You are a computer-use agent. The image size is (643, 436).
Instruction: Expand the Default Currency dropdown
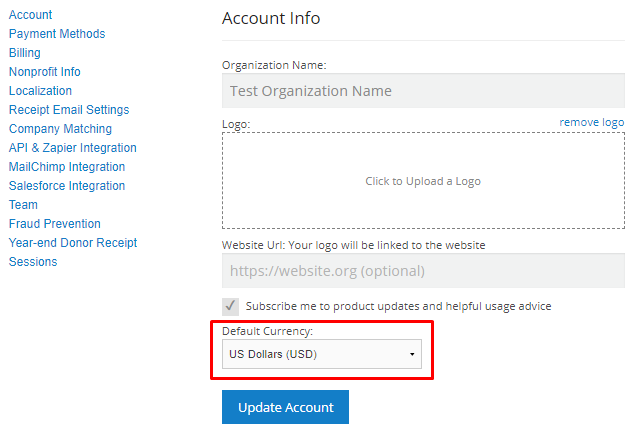click(x=321, y=354)
